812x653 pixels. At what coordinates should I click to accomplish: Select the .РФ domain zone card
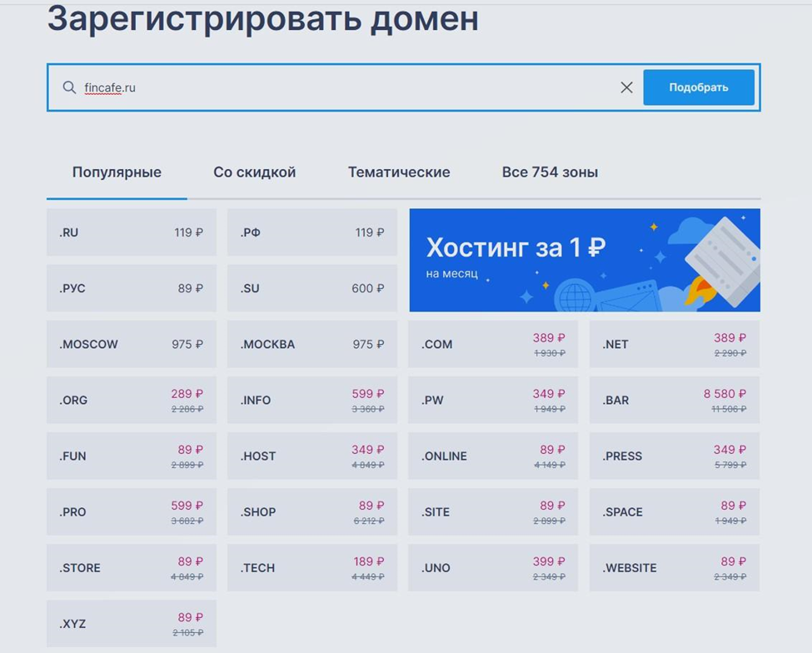[312, 232]
